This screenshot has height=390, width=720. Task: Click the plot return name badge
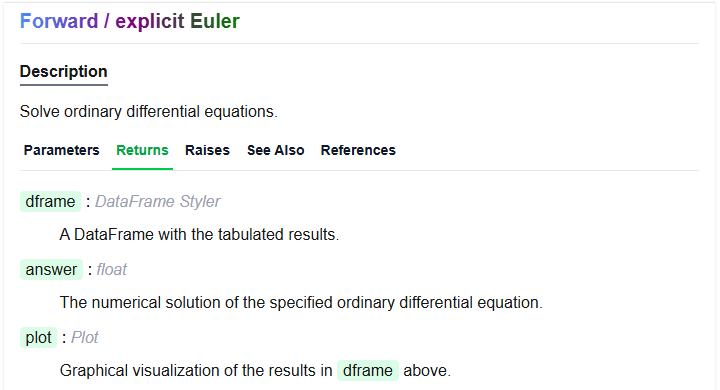(x=39, y=338)
